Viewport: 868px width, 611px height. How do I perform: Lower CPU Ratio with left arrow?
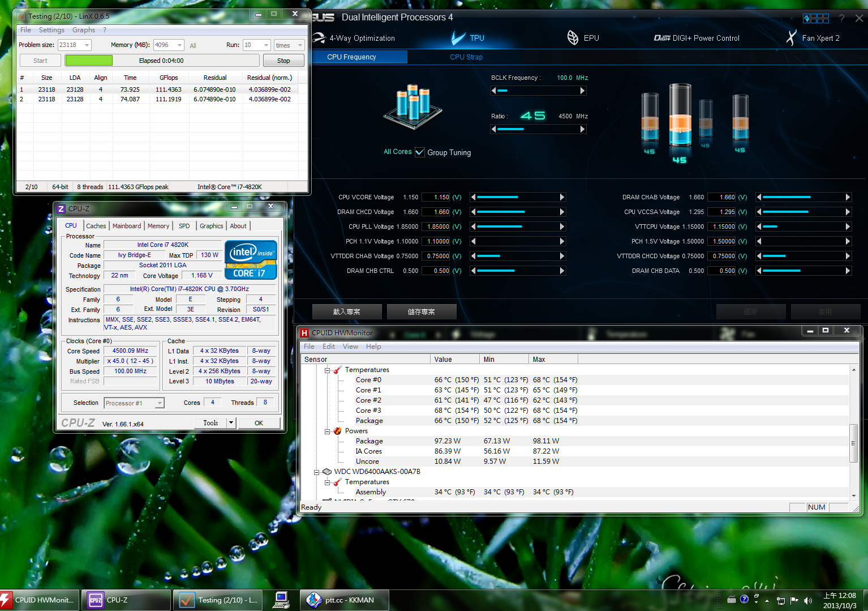(493, 129)
